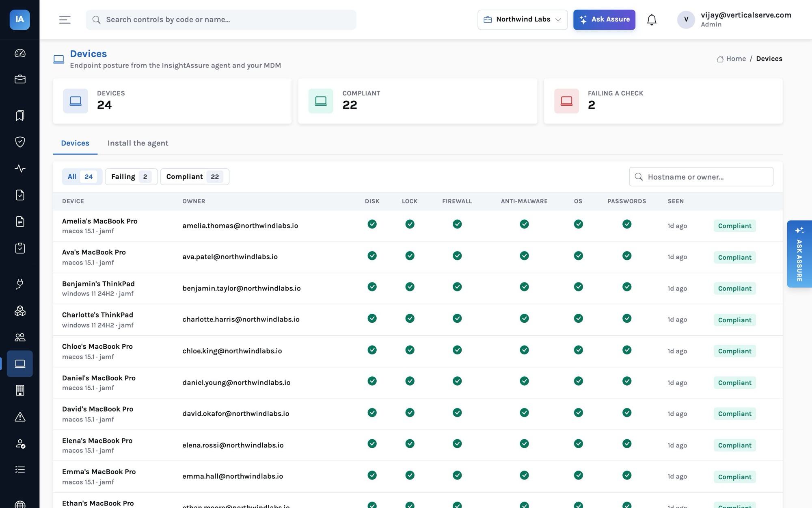Toggle the hamburger menu icon
812x508 pixels.
[65, 20]
